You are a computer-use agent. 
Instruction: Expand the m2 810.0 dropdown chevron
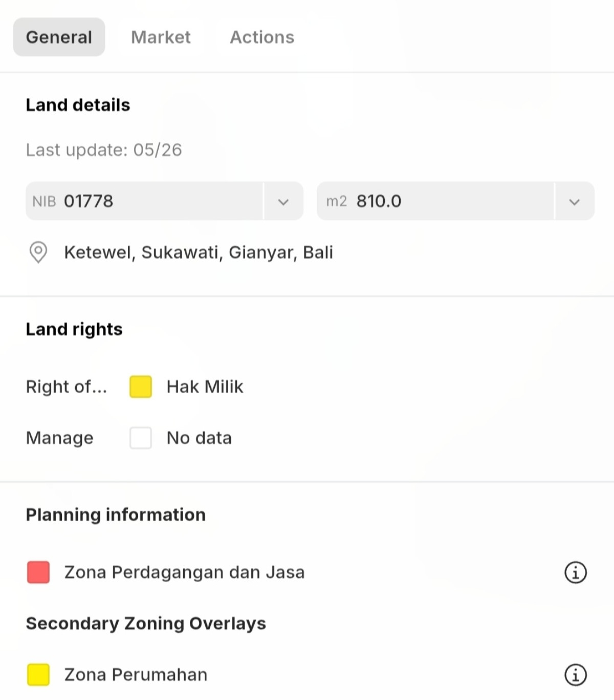click(x=575, y=201)
